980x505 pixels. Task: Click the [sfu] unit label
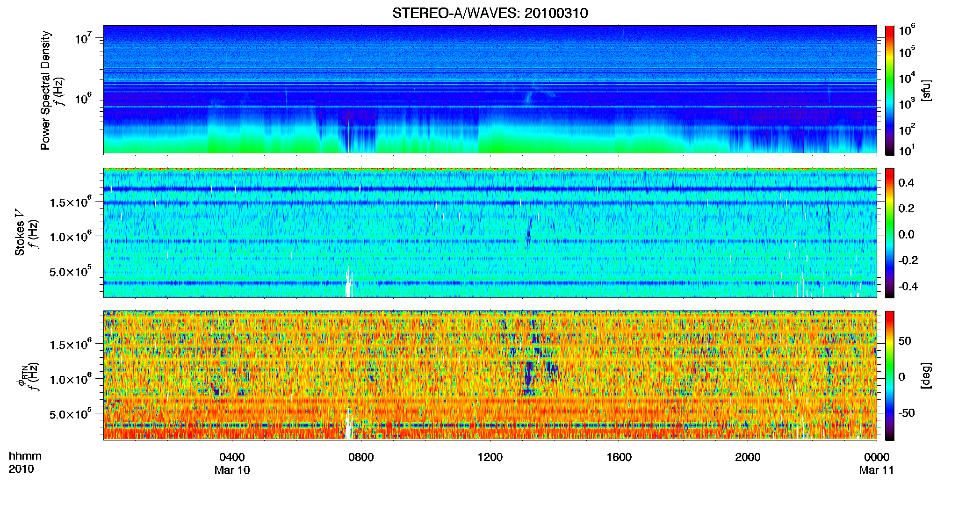click(x=927, y=91)
